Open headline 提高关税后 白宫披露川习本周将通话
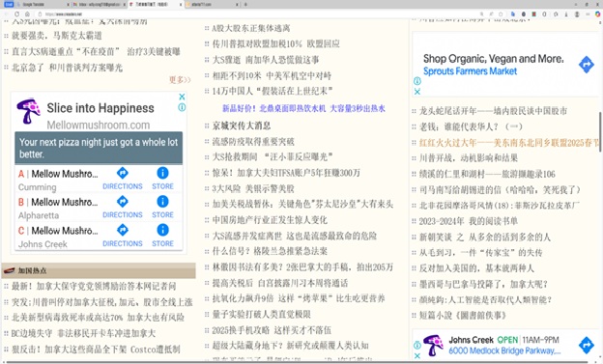 280,283
